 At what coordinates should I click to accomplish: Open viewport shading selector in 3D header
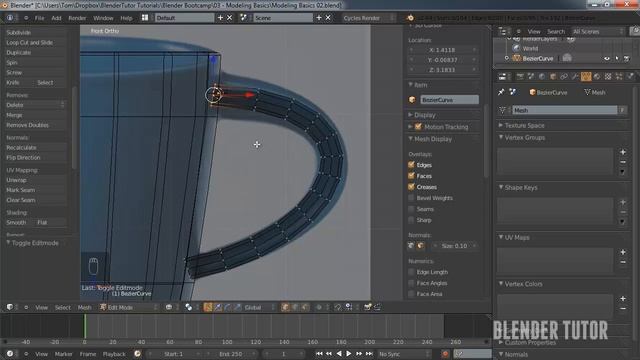tap(169, 307)
